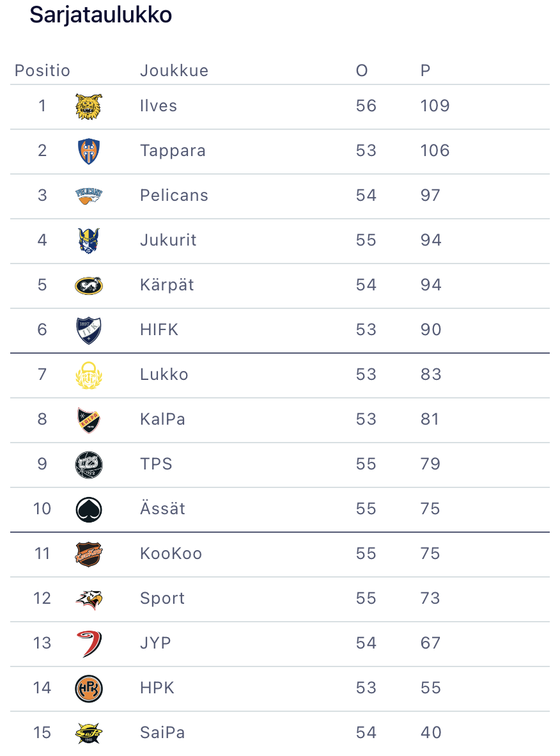Click the KooKoo orange logo
Viewport: 560px width, 756px height.
pos(89,554)
